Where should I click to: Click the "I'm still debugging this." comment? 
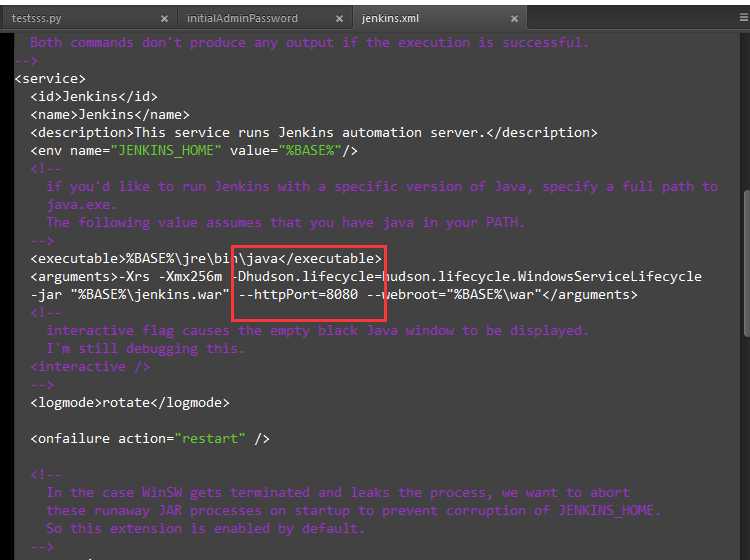(145, 349)
